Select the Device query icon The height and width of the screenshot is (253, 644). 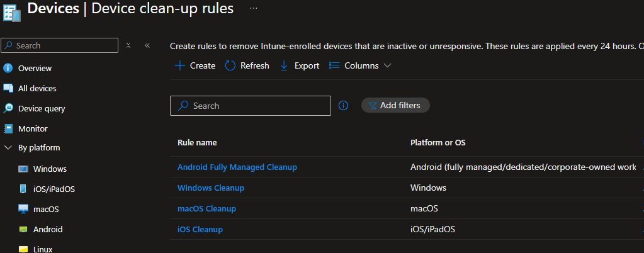point(8,108)
